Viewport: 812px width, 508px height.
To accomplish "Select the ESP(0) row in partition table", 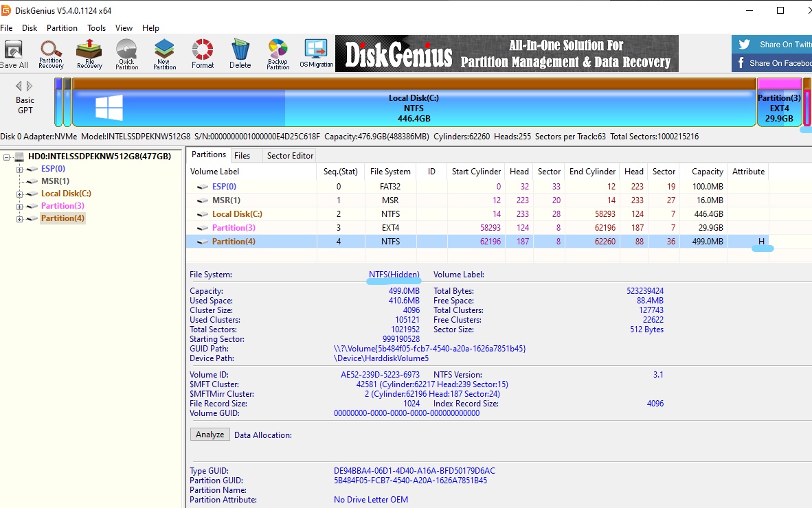I will pyautogui.click(x=477, y=187).
